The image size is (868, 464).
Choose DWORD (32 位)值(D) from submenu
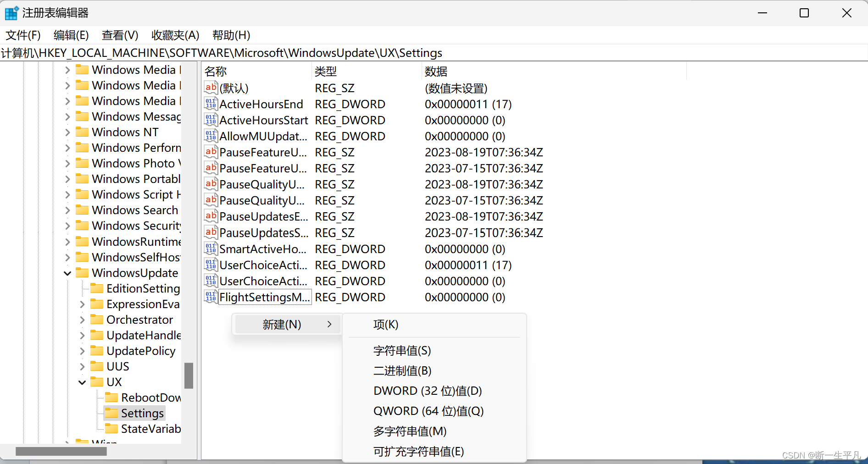click(x=434, y=391)
